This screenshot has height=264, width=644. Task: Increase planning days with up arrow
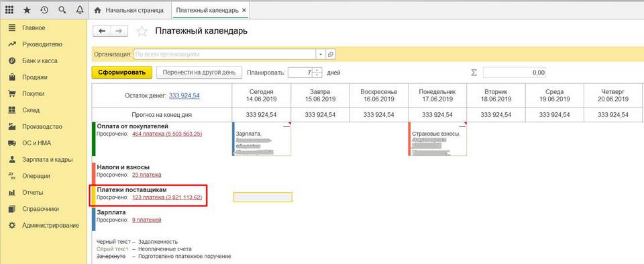click(317, 71)
